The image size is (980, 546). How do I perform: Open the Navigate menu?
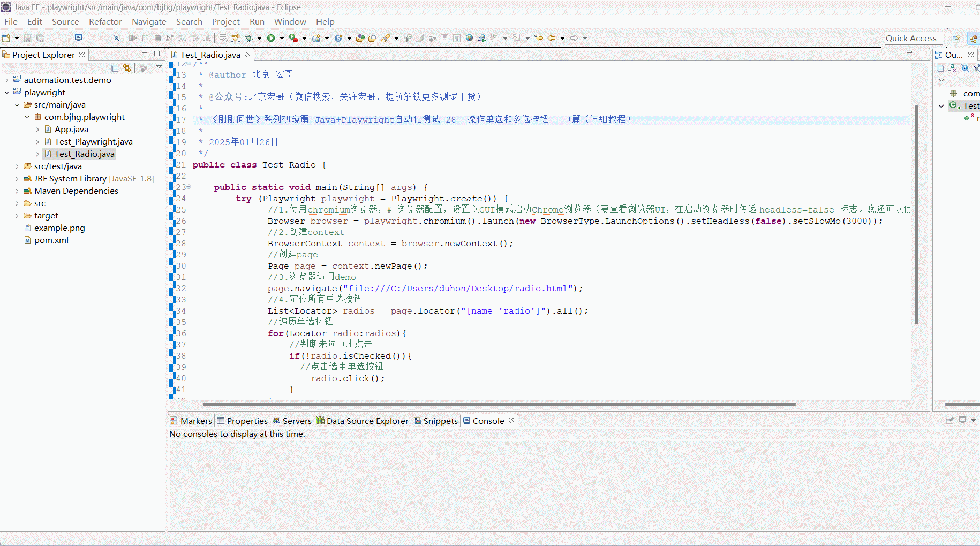point(149,21)
